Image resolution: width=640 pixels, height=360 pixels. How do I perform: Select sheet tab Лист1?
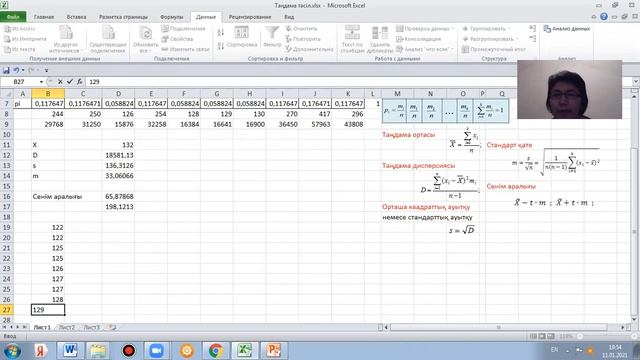(x=42, y=327)
